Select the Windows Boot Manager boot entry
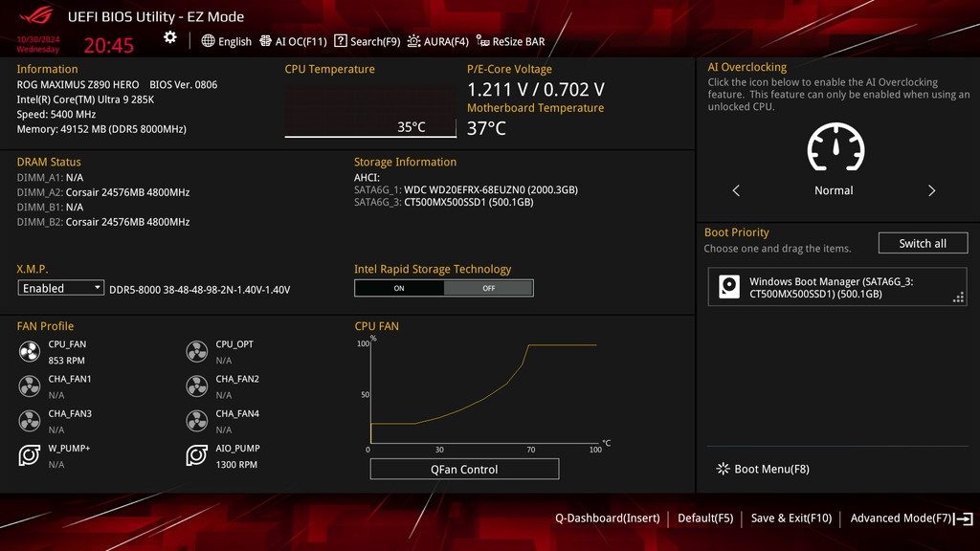The image size is (980, 551). tap(836, 287)
